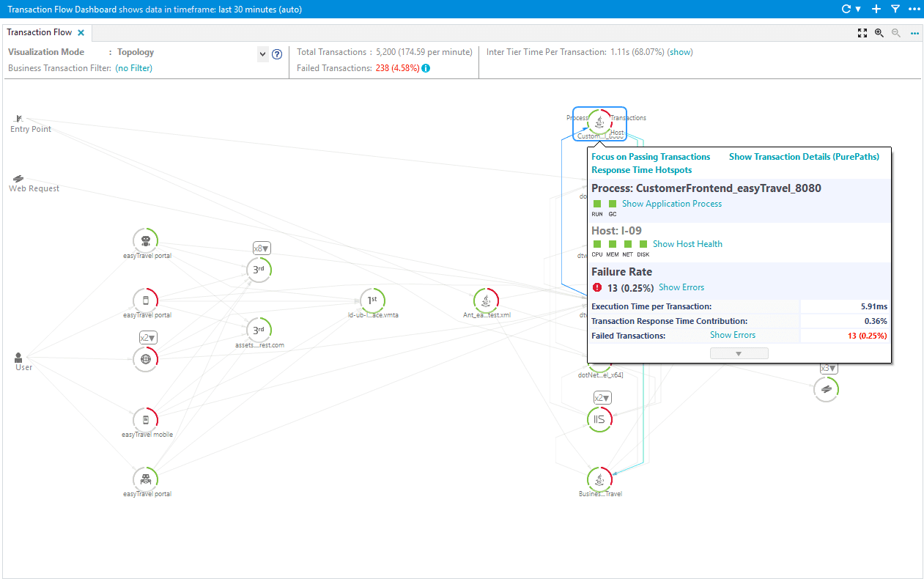The width and height of the screenshot is (924, 579).
Task: Open Response Time Hotspots
Action: pos(641,170)
